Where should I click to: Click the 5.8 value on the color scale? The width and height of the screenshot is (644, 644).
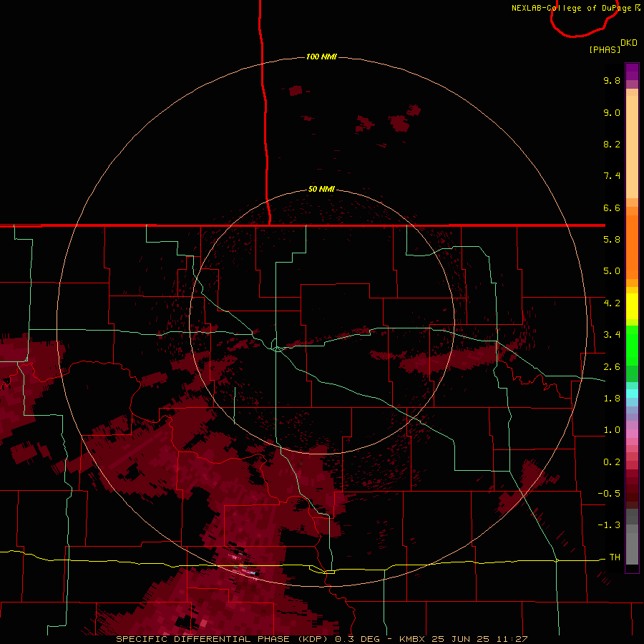612,240
